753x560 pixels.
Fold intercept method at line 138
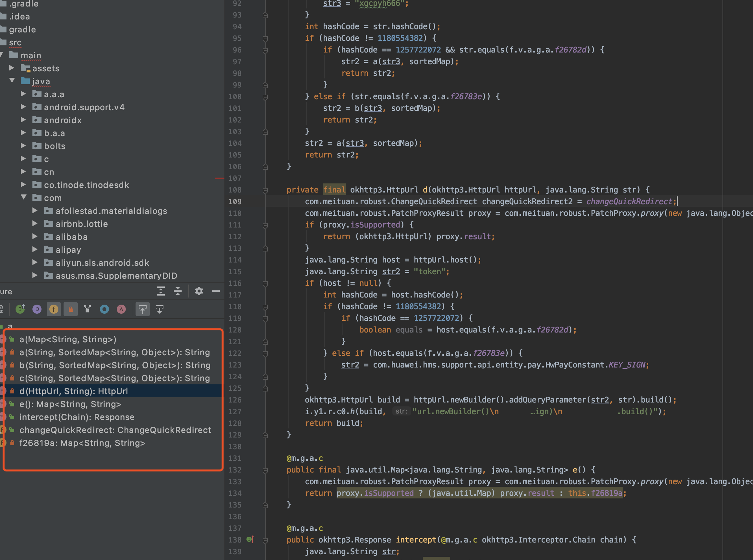tap(265, 540)
